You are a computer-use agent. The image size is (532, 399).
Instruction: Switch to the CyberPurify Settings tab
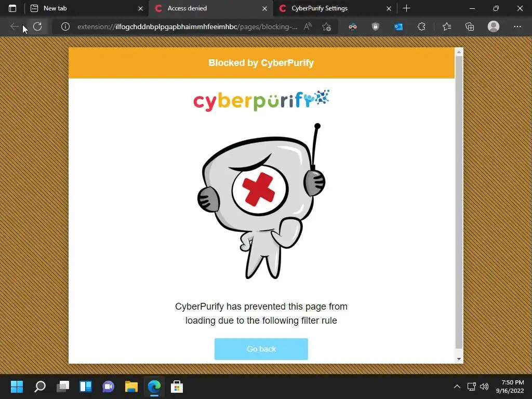pyautogui.click(x=335, y=8)
